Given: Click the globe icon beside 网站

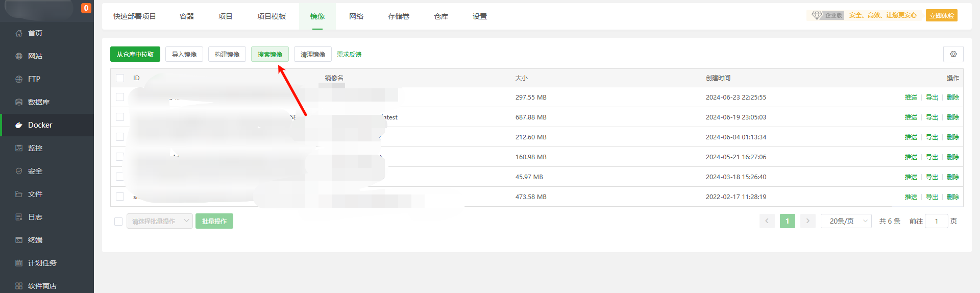Looking at the screenshot, I should pyautogui.click(x=19, y=56).
